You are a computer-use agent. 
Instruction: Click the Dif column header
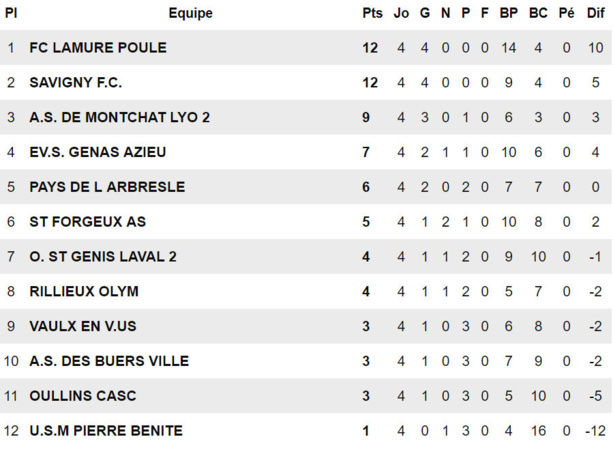pos(596,14)
